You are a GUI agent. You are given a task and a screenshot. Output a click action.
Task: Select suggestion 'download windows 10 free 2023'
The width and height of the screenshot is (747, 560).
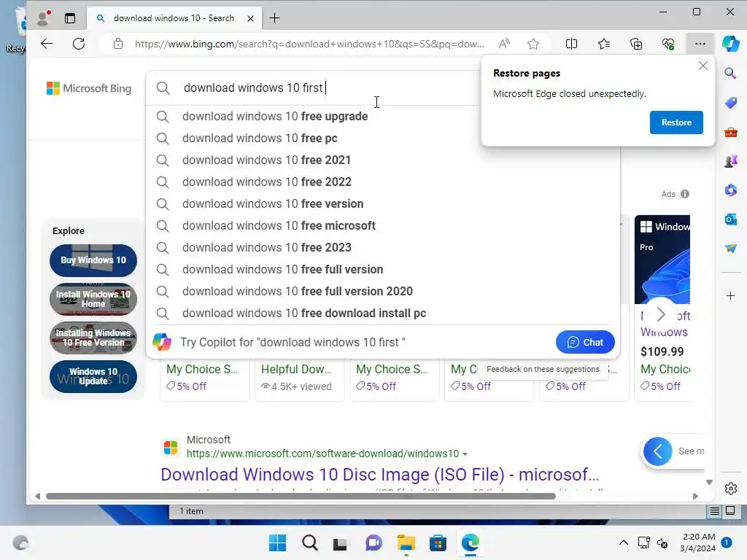(x=383, y=248)
